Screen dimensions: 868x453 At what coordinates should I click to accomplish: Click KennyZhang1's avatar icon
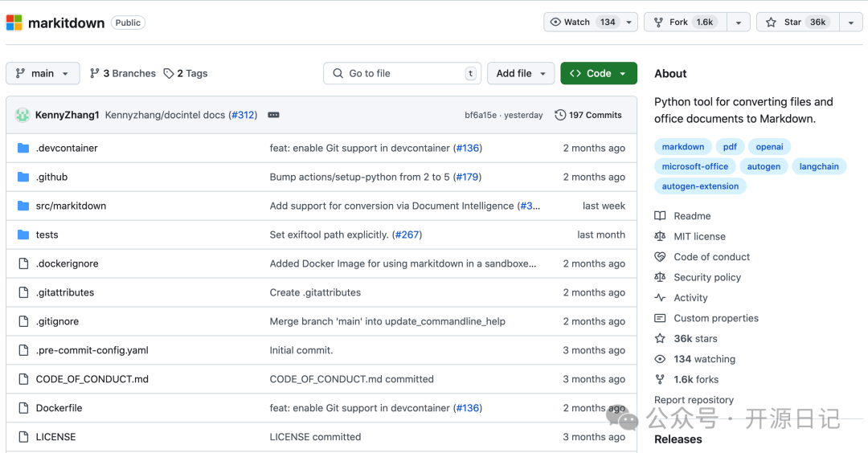pyautogui.click(x=23, y=115)
